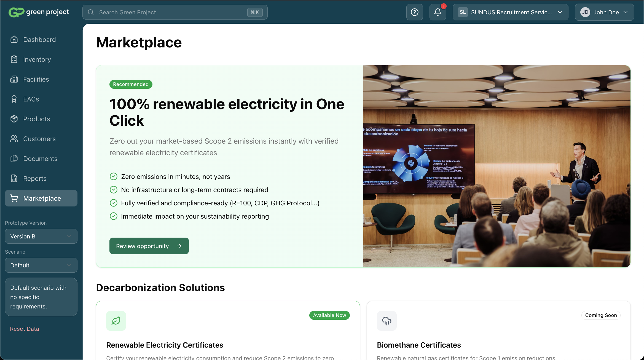Click the Marketplace cart icon

(14, 198)
